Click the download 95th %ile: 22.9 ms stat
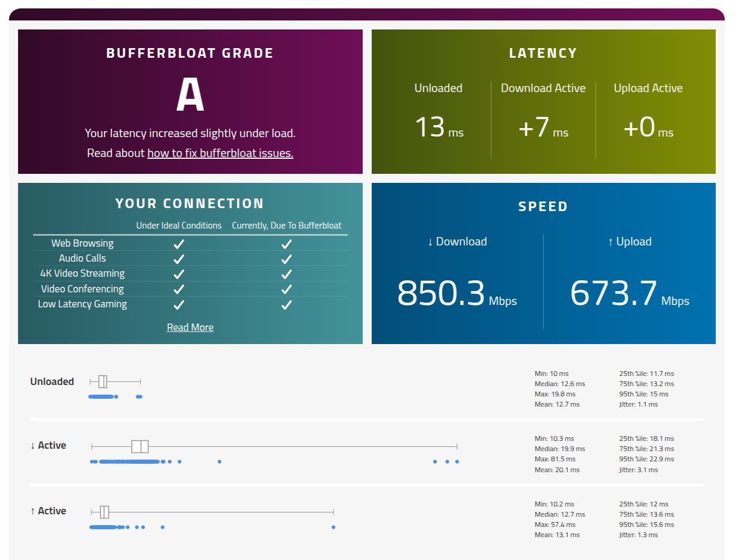 (x=647, y=459)
